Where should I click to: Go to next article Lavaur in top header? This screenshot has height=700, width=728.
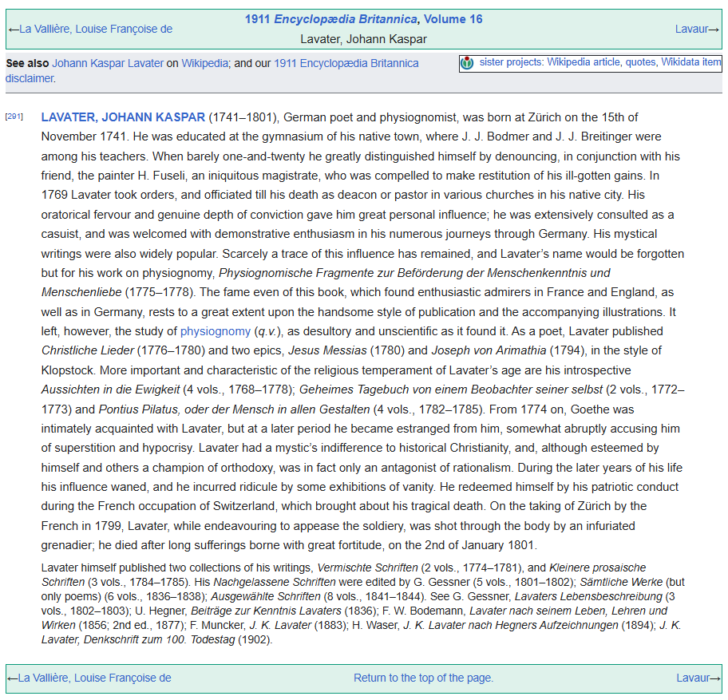click(692, 29)
